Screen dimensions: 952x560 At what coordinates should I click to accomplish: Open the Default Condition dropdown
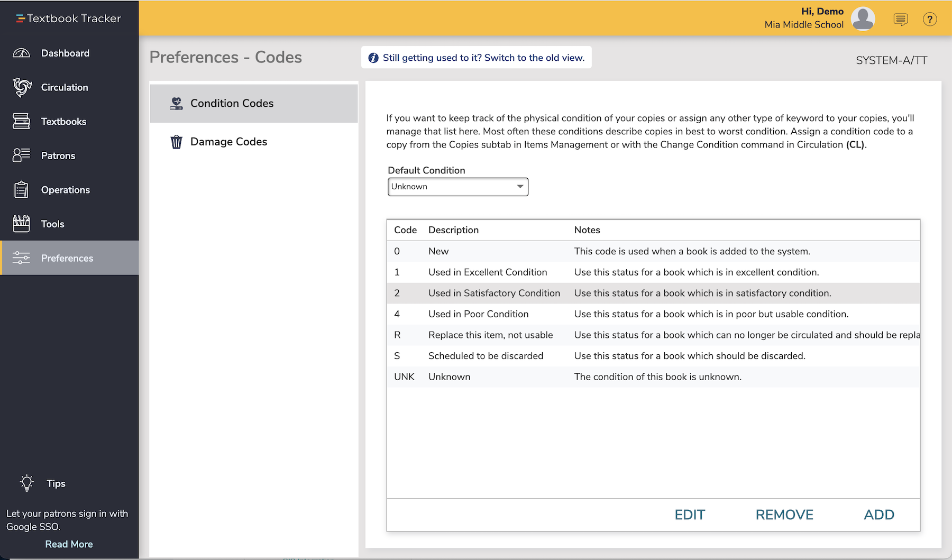[x=458, y=187]
